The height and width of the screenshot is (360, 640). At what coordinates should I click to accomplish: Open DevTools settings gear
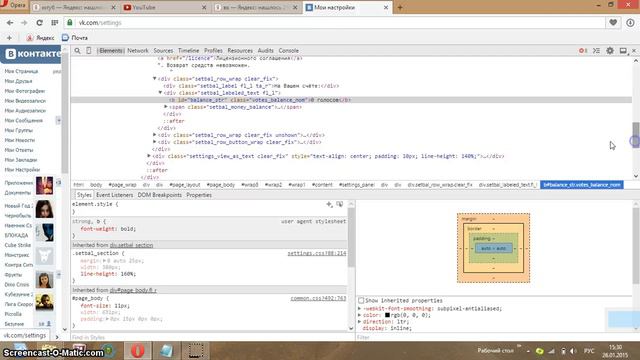[610, 51]
